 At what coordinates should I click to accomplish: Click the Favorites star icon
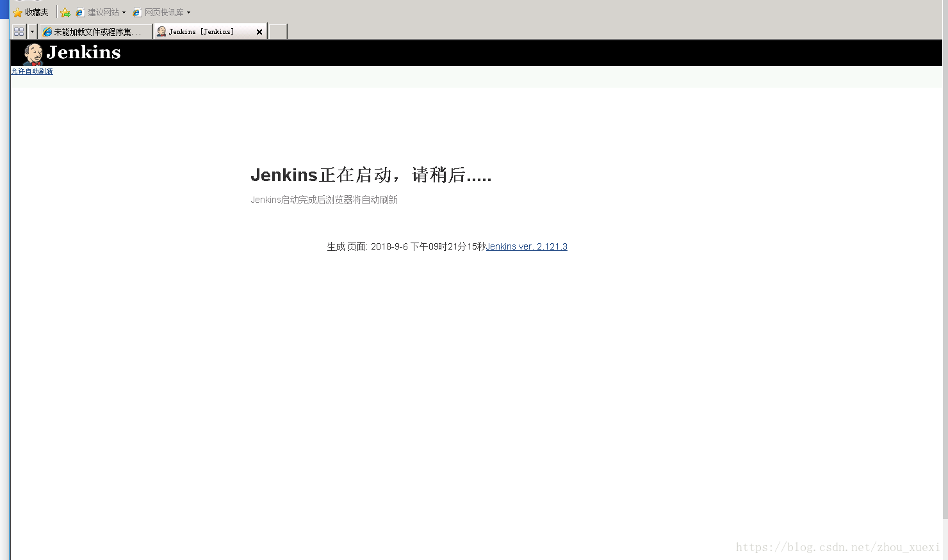(17, 12)
